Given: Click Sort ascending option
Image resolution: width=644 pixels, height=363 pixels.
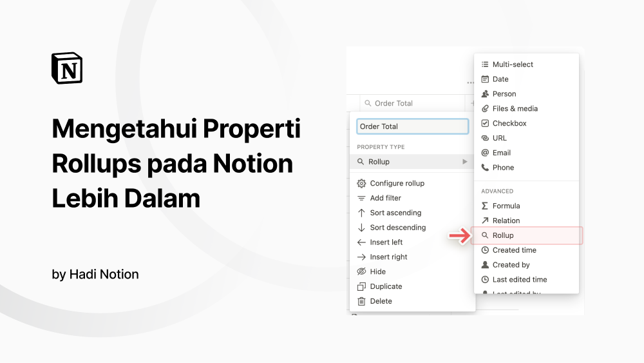Looking at the screenshot, I should 395,213.
